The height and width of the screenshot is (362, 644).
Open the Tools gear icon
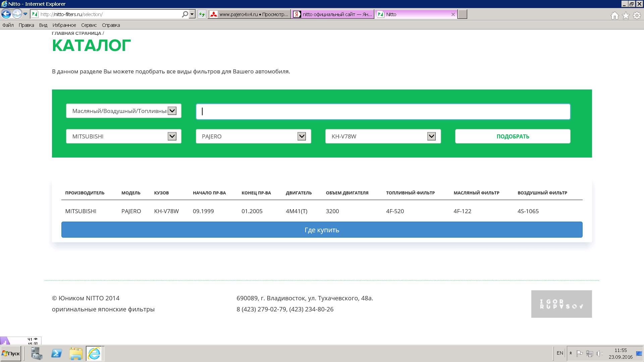[x=637, y=15]
